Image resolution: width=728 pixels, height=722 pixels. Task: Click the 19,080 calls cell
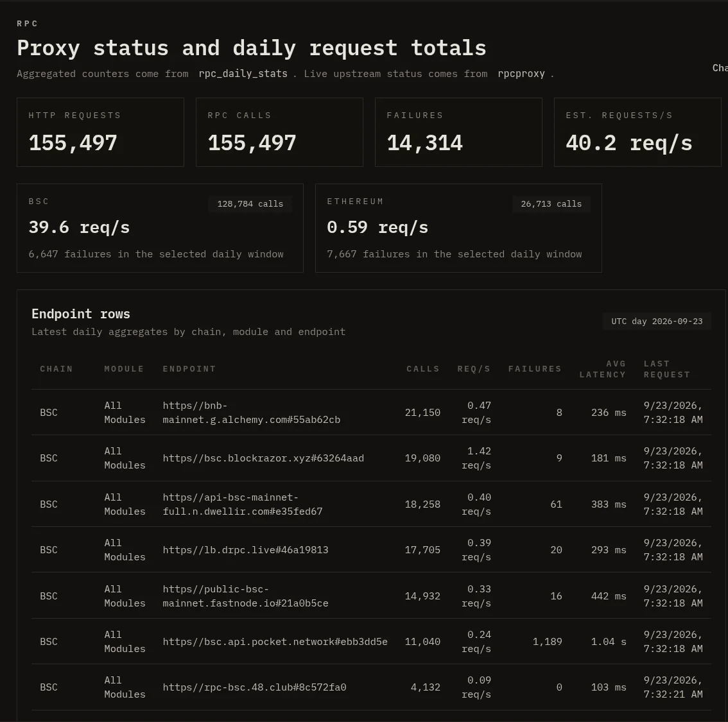click(422, 458)
